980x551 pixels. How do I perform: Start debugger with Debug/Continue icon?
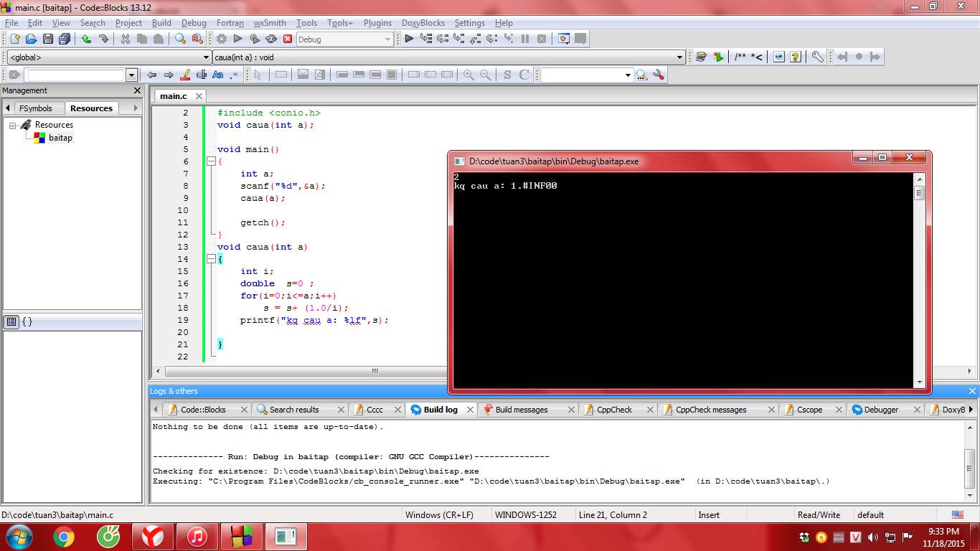click(409, 39)
